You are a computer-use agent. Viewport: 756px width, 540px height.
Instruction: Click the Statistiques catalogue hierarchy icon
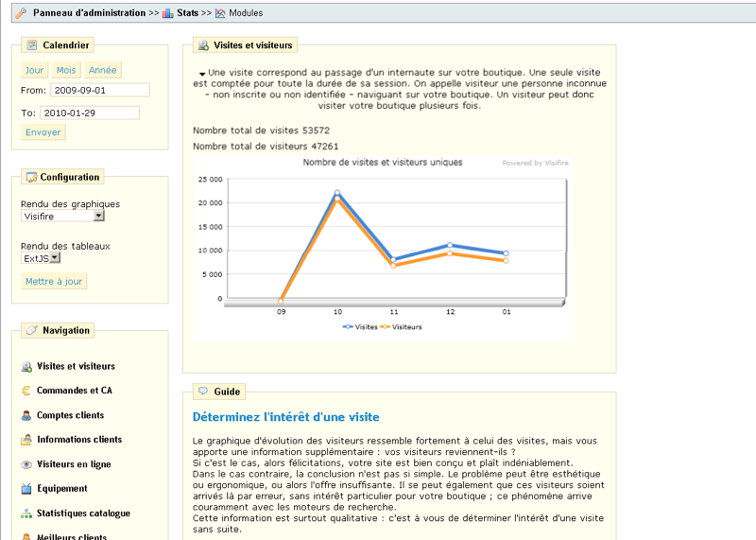coord(26,514)
